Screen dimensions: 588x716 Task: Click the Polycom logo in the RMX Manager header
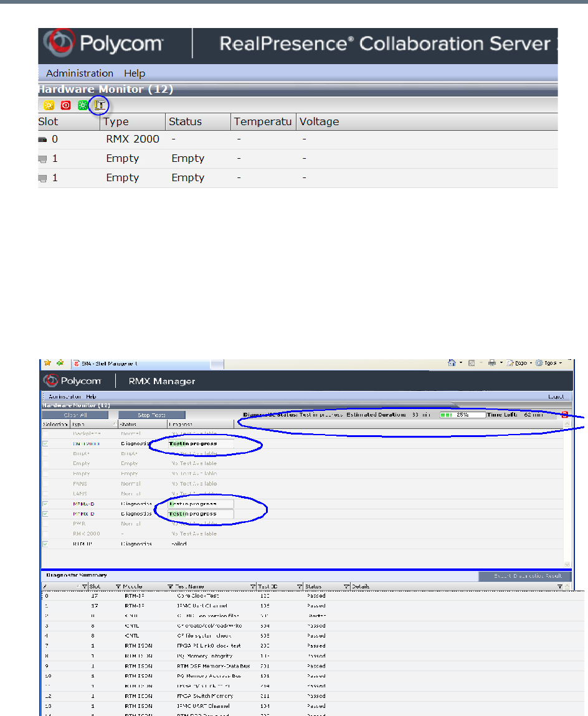click(72, 380)
